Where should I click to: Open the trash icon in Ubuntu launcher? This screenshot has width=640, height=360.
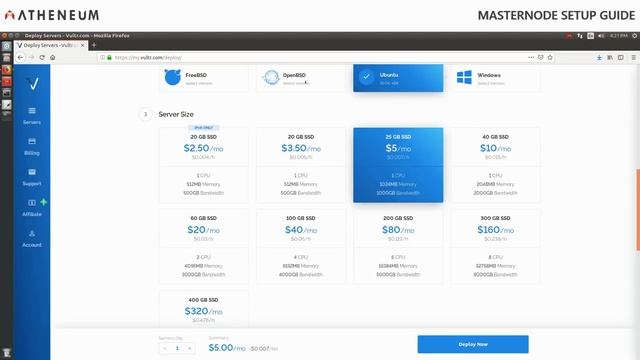click(7, 353)
